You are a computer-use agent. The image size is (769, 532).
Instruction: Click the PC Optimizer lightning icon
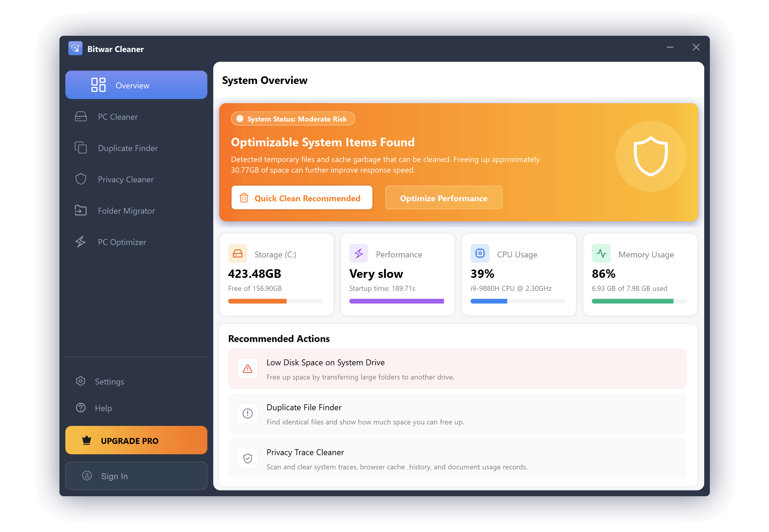[80, 242]
